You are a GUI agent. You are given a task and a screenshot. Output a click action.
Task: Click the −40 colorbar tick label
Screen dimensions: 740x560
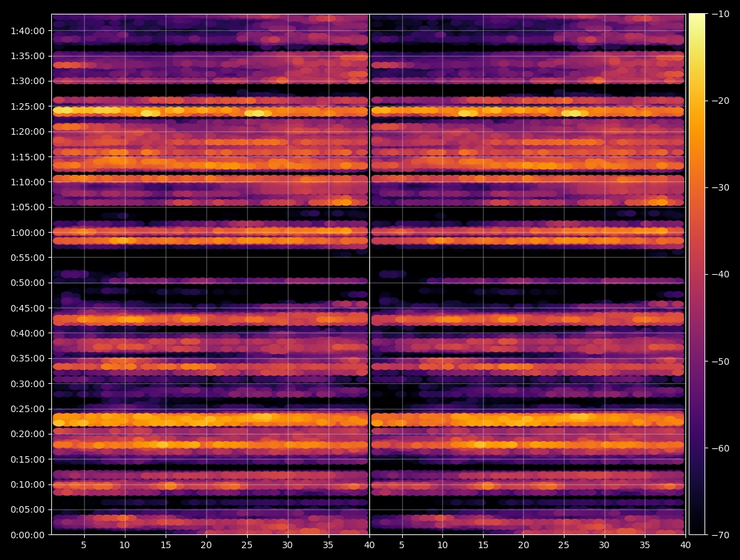(x=720, y=274)
